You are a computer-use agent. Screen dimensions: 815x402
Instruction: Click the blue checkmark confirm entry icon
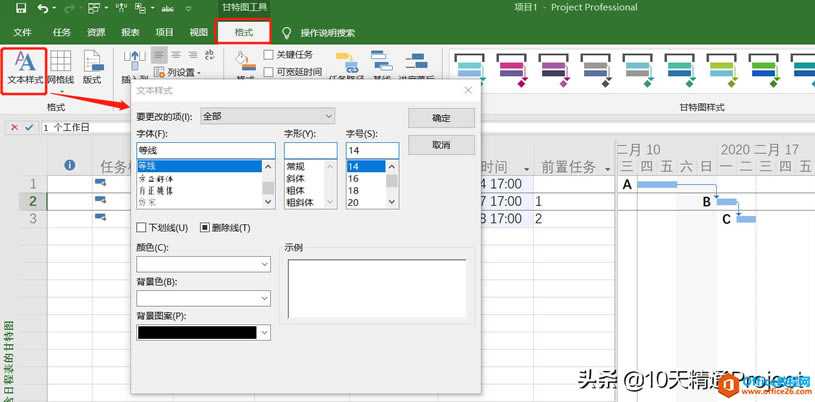29,127
